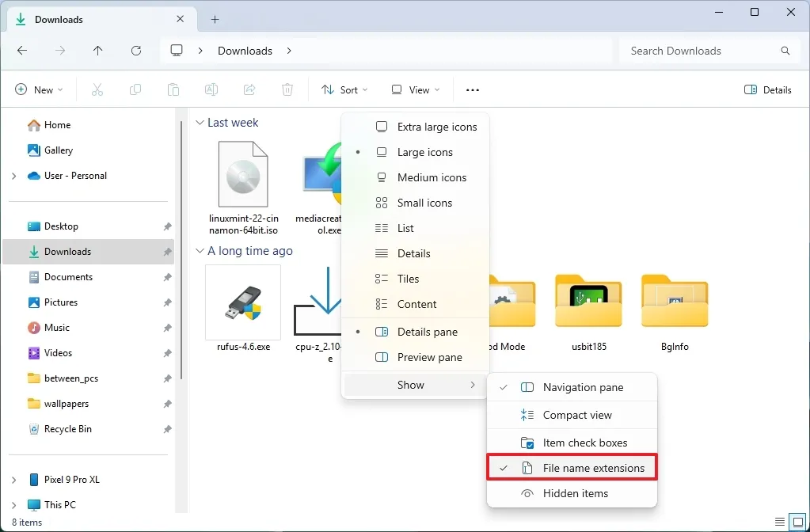
Task: Expand the User - Personal tree item
Action: point(13,176)
